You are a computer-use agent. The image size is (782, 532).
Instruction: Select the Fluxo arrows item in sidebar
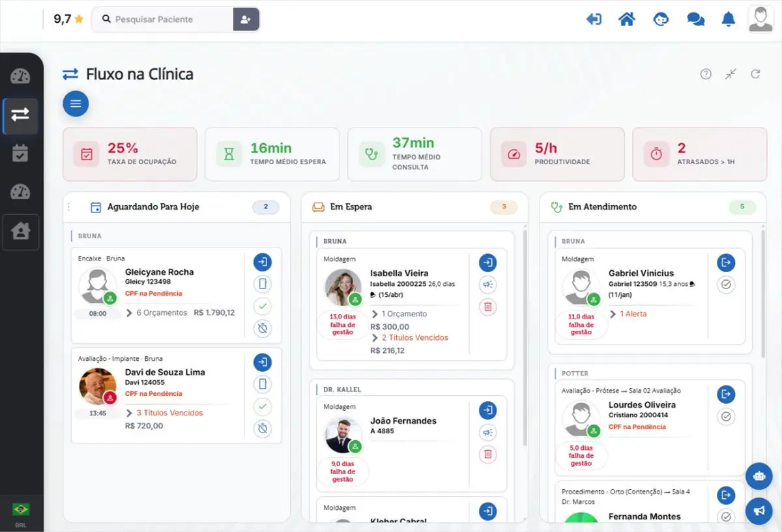(20, 116)
